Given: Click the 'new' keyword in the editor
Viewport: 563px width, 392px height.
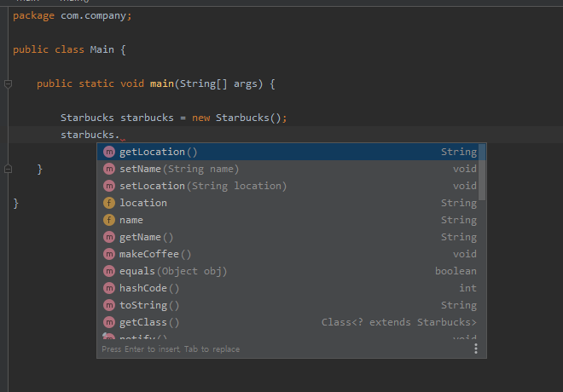Looking at the screenshot, I should (x=201, y=118).
